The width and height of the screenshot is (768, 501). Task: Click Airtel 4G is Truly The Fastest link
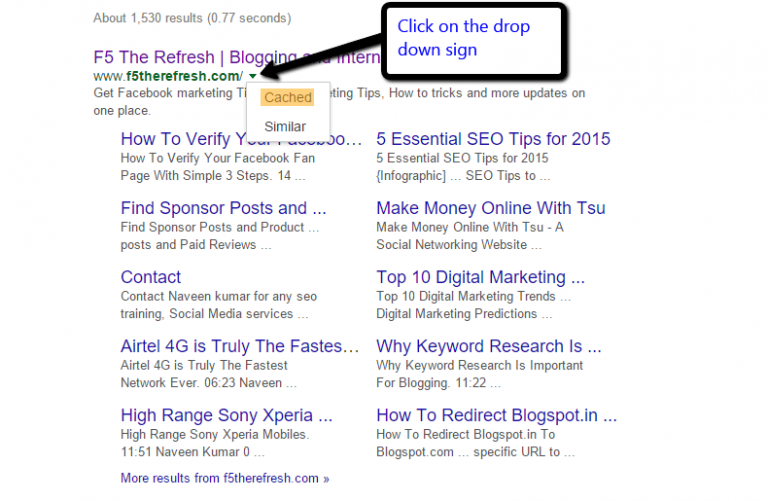coord(239,346)
